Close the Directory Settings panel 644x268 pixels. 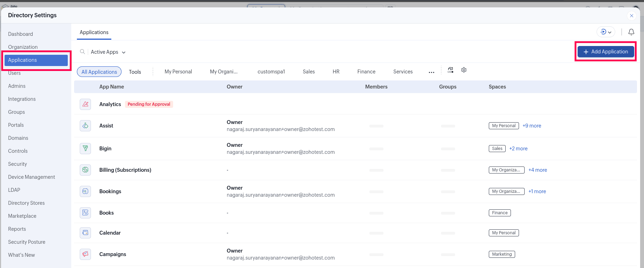(631, 16)
